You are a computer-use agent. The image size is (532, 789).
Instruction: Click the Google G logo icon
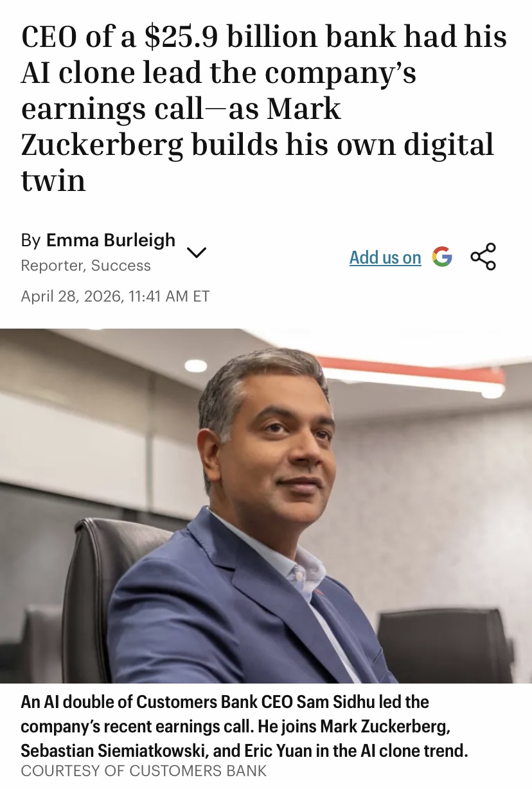point(441,257)
